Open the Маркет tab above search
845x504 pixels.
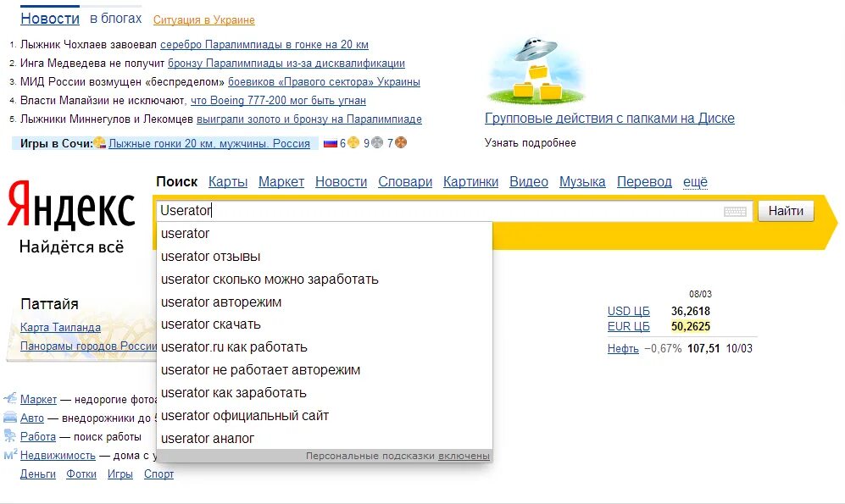coord(281,182)
